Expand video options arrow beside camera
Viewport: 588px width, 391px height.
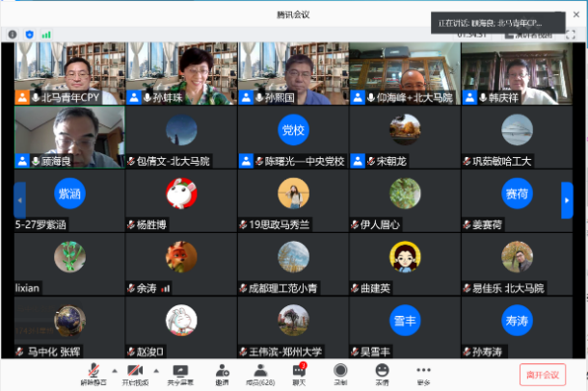(x=156, y=369)
